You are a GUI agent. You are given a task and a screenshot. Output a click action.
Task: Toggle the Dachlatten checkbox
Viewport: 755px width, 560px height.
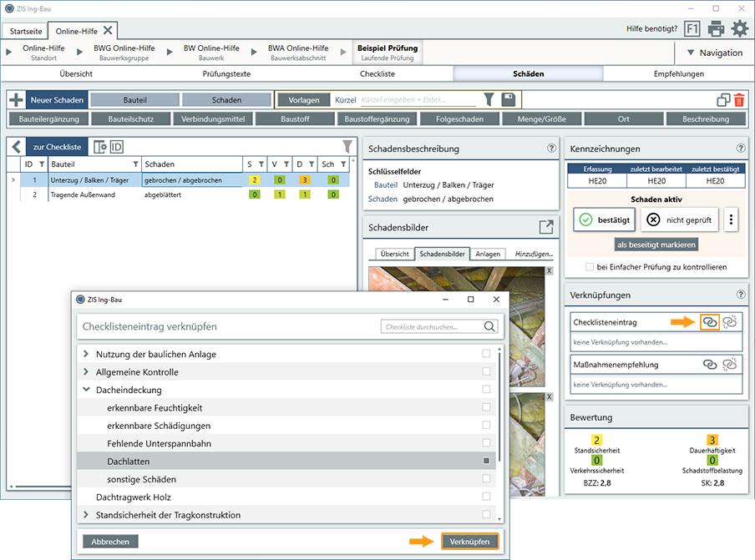(486, 461)
